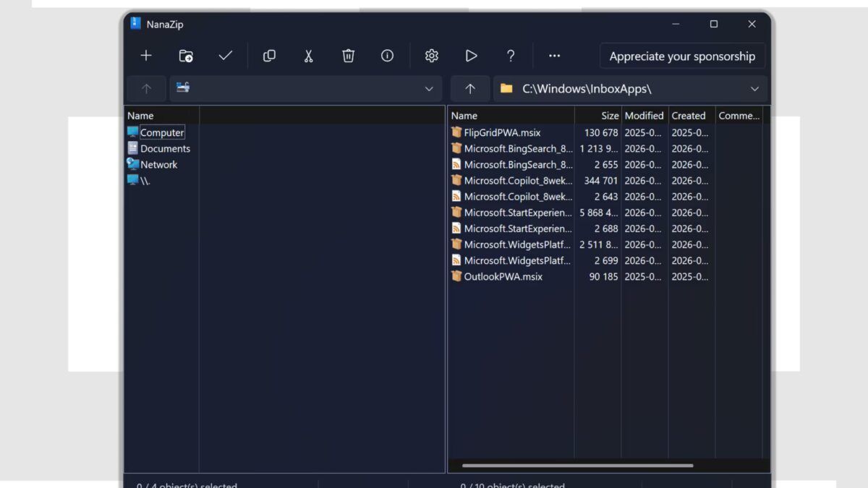Click the left pane address computer icon
868x488 pixels.
click(183, 87)
